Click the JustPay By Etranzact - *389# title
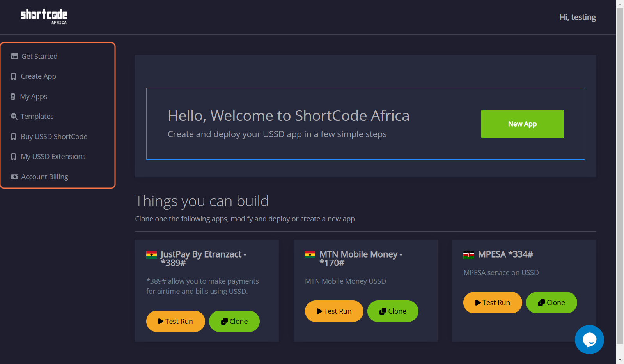 click(204, 258)
